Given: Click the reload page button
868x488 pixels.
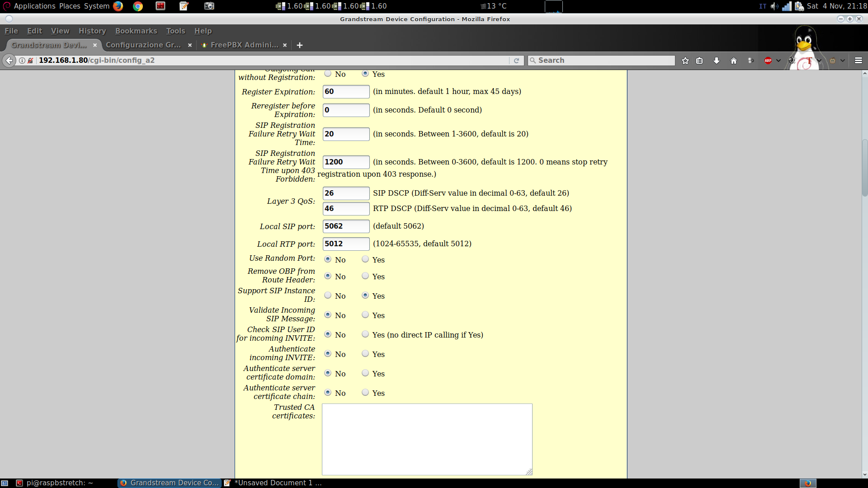Looking at the screenshot, I should point(516,61).
